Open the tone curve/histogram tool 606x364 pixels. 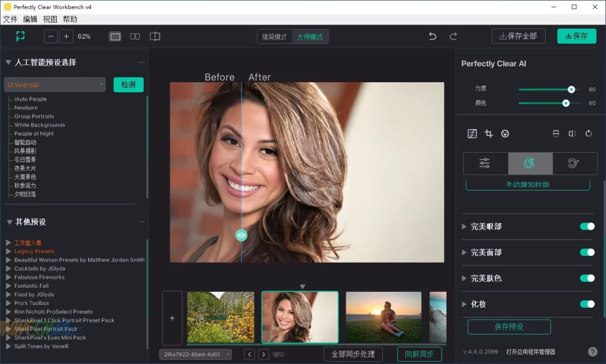pos(472,134)
